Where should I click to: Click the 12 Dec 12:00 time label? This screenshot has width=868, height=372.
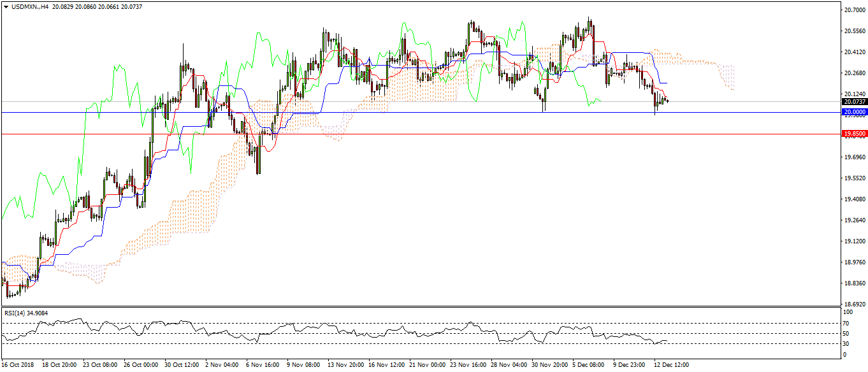(672, 366)
